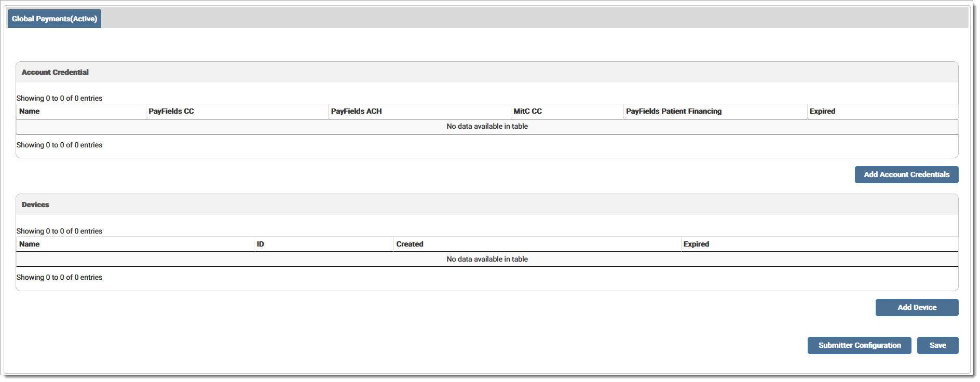Sort Devices table by Expired column

696,244
